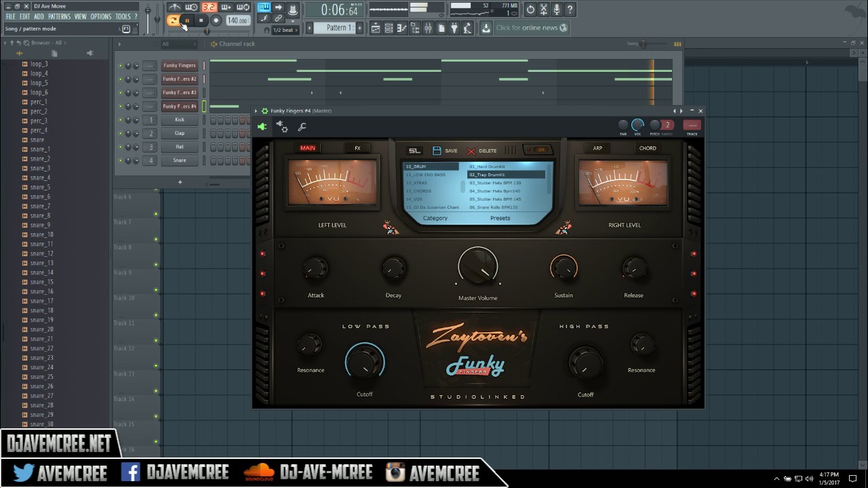Open the Piano roll from the toolbar
This screenshot has width=868, height=488.
tap(402, 27)
